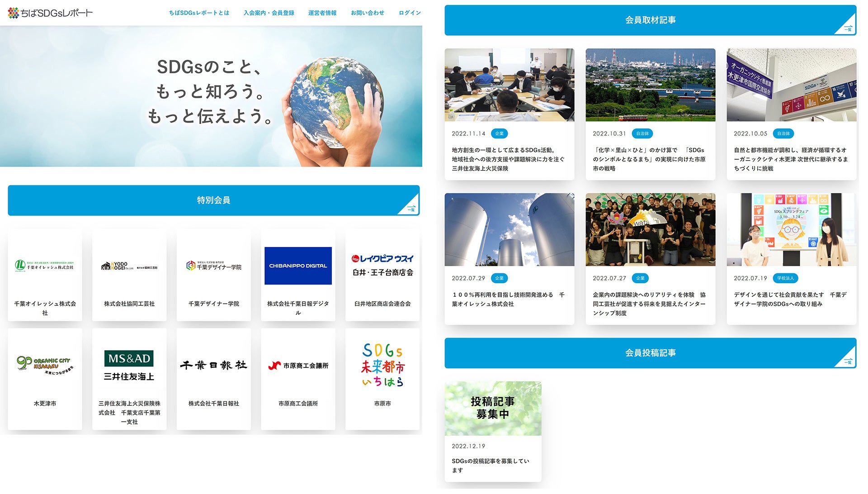This screenshot has width=868, height=494.
Task: Click the Organic City Kisarazu logo
Action: click(x=45, y=364)
